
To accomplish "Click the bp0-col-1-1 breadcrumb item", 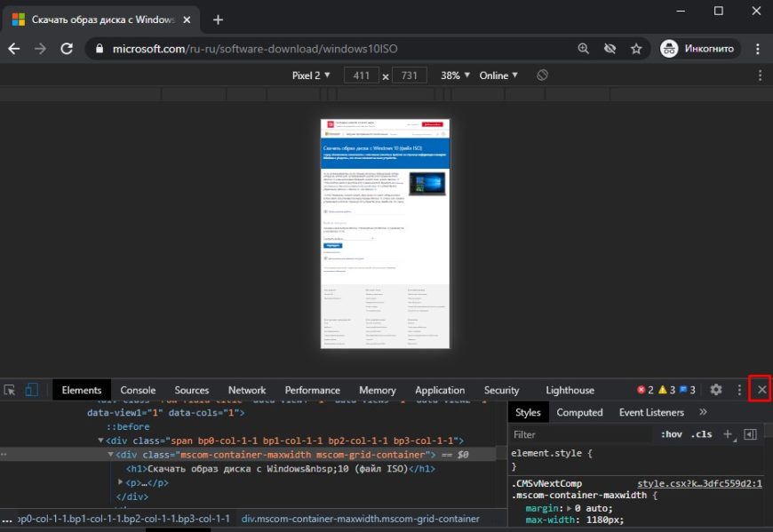I will [124, 519].
